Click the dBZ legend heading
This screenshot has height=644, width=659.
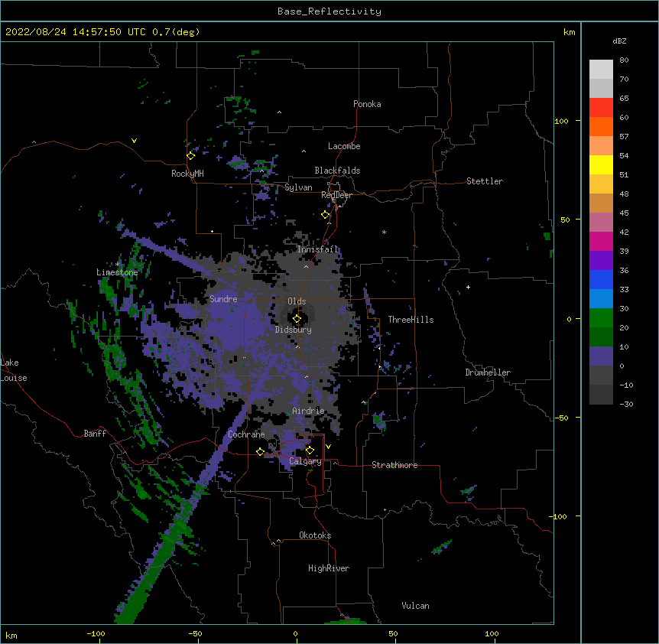pyautogui.click(x=619, y=41)
